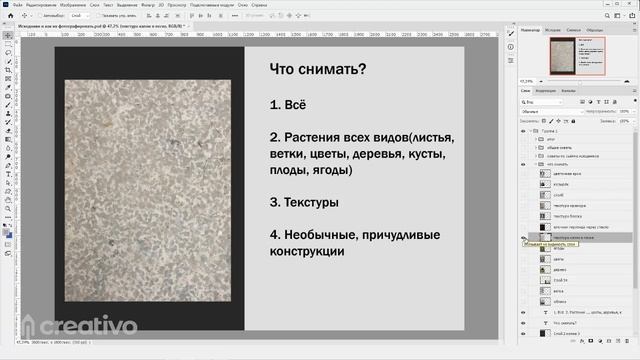Select the Brush tool
The height and width of the screenshot is (360, 640).
coord(8,105)
